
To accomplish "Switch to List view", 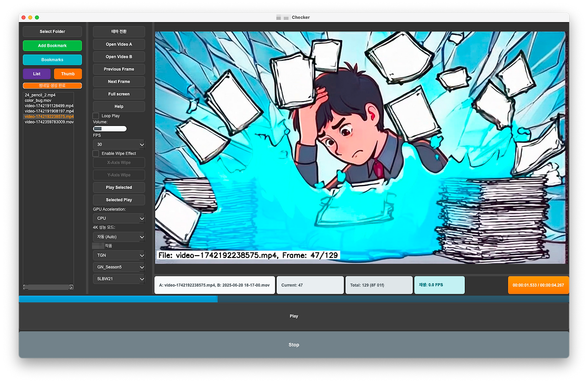I will click(x=37, y=74).
